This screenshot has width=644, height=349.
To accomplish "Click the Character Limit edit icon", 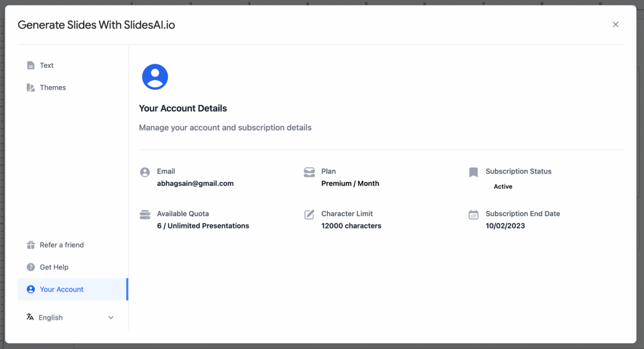I will click(x=309, y=214).
